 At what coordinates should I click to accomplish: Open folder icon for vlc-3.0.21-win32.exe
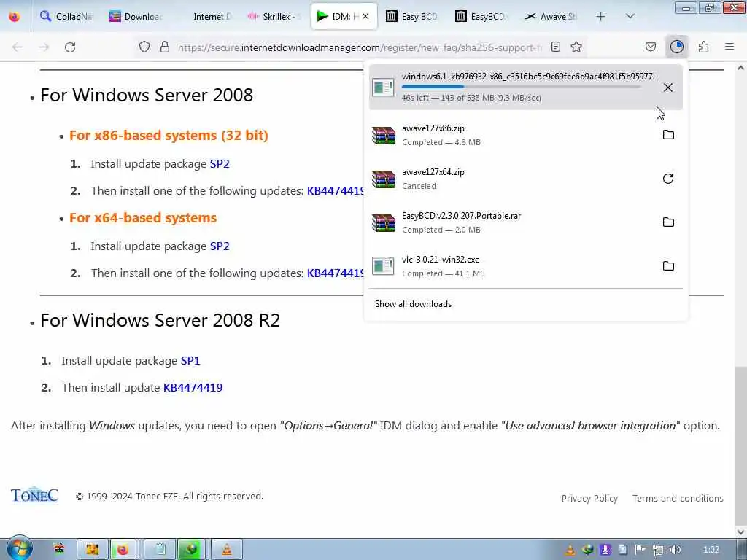coord(668,266)
